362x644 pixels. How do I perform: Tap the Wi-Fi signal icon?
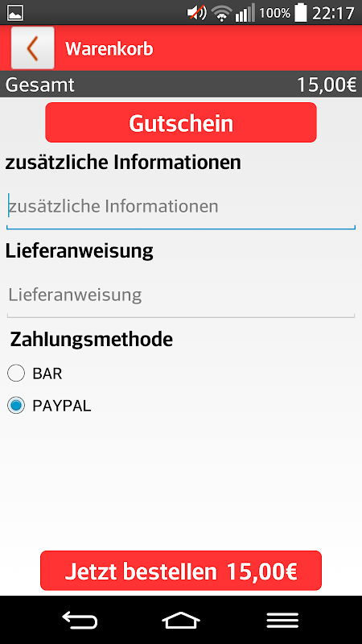(222, 13)
